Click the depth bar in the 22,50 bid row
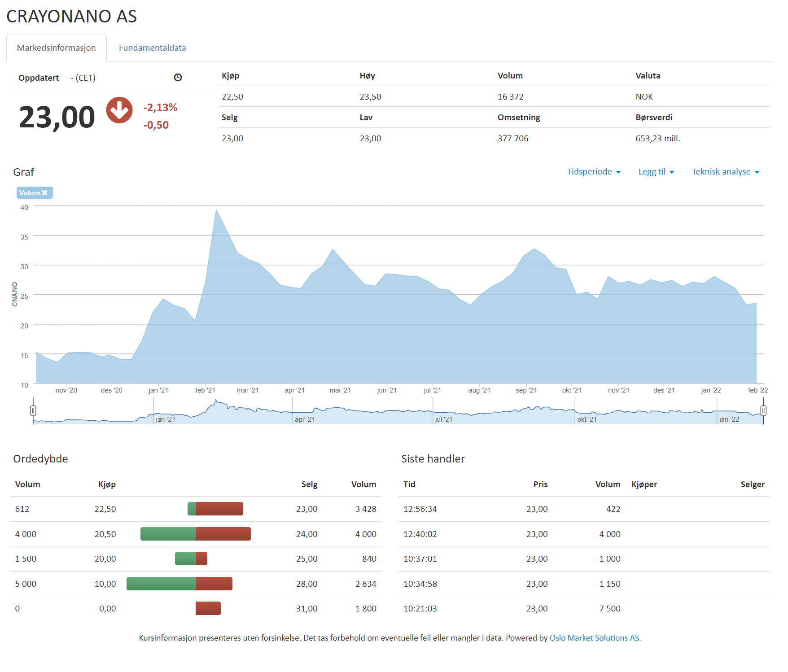The height and width of the screenshot is (672, 788). tap(215, 509)
